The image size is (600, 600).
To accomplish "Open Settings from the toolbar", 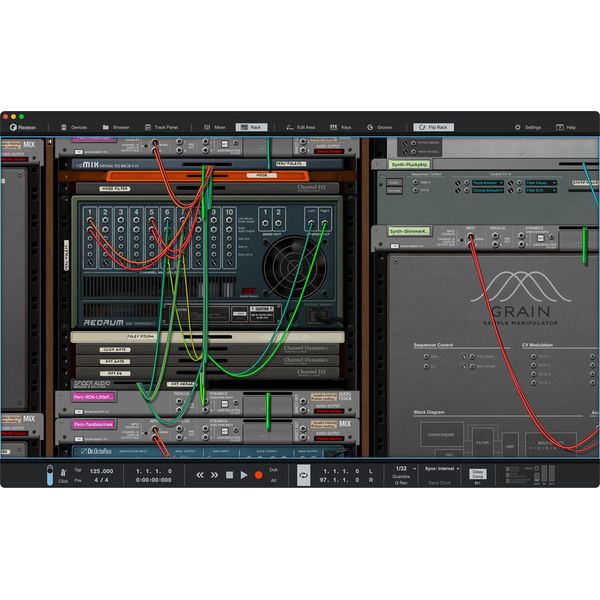I will 528,127.
